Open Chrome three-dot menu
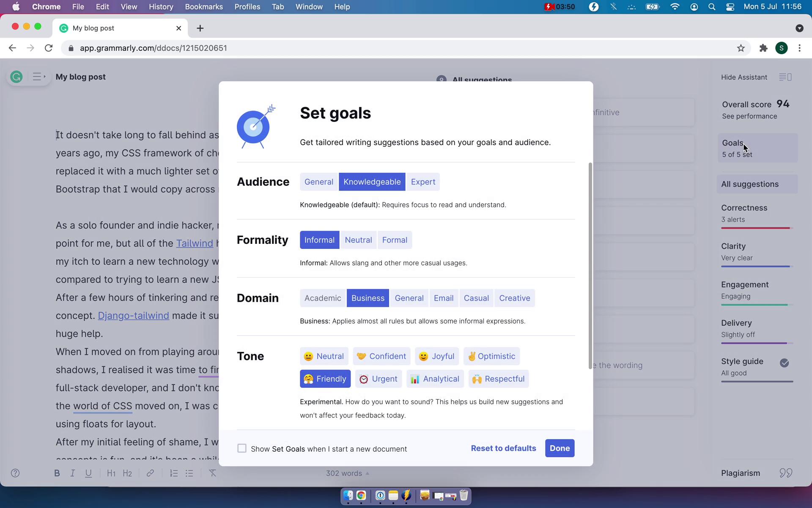Screen dimensions: 812x508 click(x=799, y=48)
